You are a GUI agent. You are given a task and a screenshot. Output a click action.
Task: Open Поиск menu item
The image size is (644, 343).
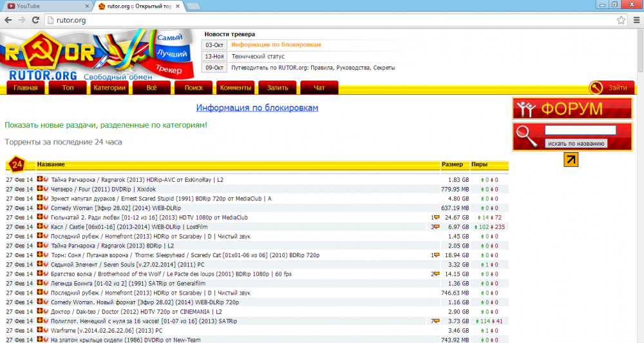193,88
